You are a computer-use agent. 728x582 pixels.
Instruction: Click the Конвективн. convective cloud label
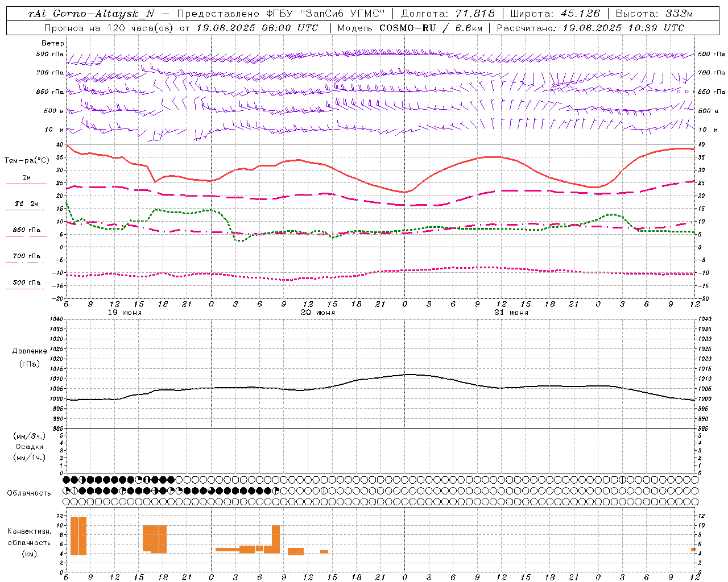(30, 531)
